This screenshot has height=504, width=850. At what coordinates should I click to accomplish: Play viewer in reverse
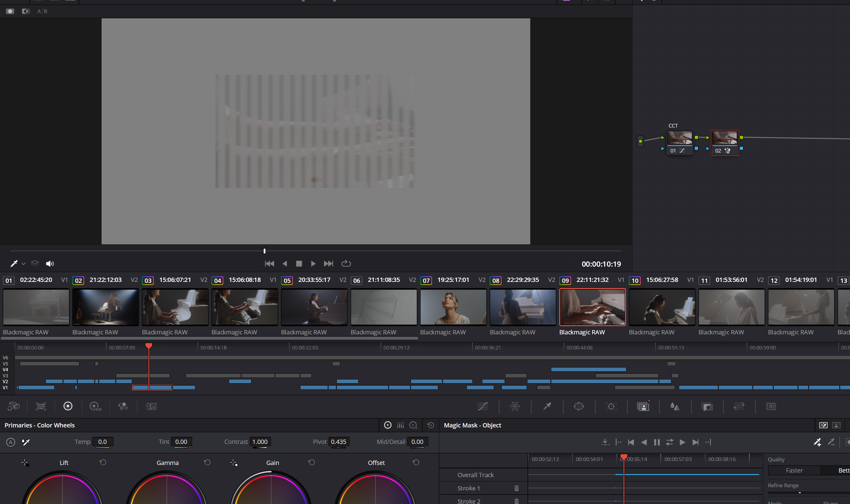285,264
